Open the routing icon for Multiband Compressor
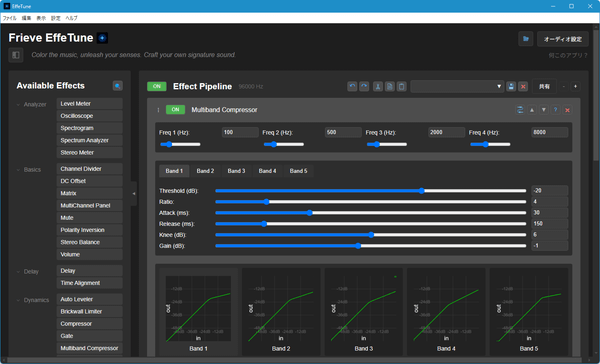Screen dimensions: 600x364 (x=520, y=110)
